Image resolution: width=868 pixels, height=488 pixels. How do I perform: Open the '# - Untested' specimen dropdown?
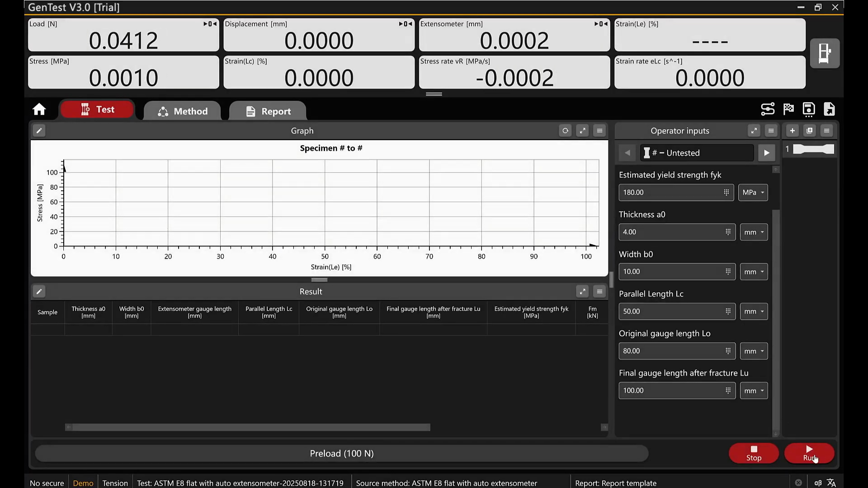click(697, 153)
